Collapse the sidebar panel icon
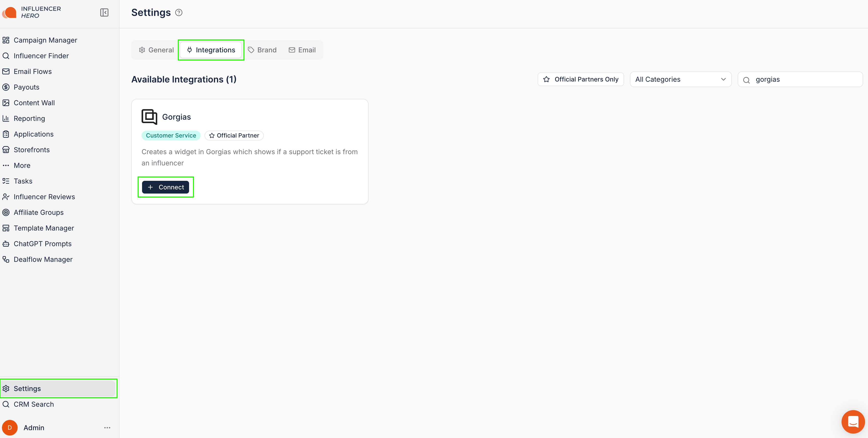The width and height of the screenshot is (868, 438). click(x=104, y=12)
